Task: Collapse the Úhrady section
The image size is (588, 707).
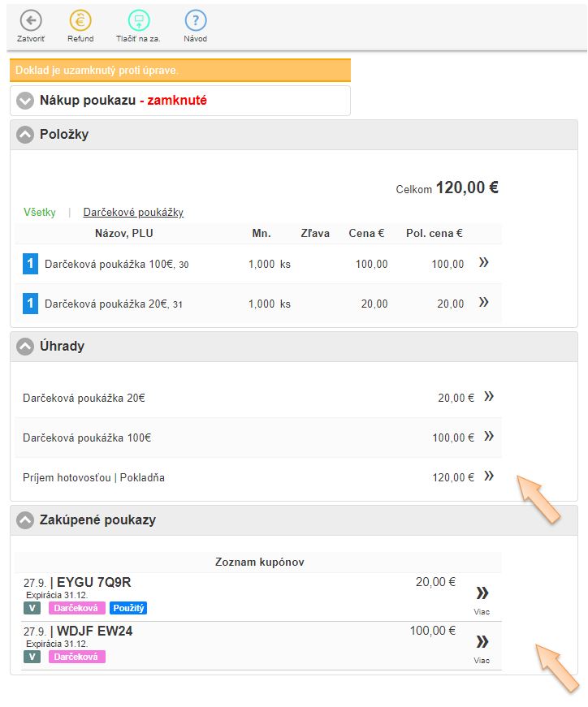Action: coord(25,347)
